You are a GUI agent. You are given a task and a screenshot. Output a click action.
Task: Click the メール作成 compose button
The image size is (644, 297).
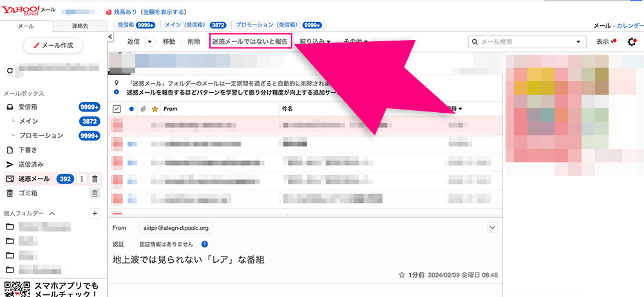tap(53, 46)
